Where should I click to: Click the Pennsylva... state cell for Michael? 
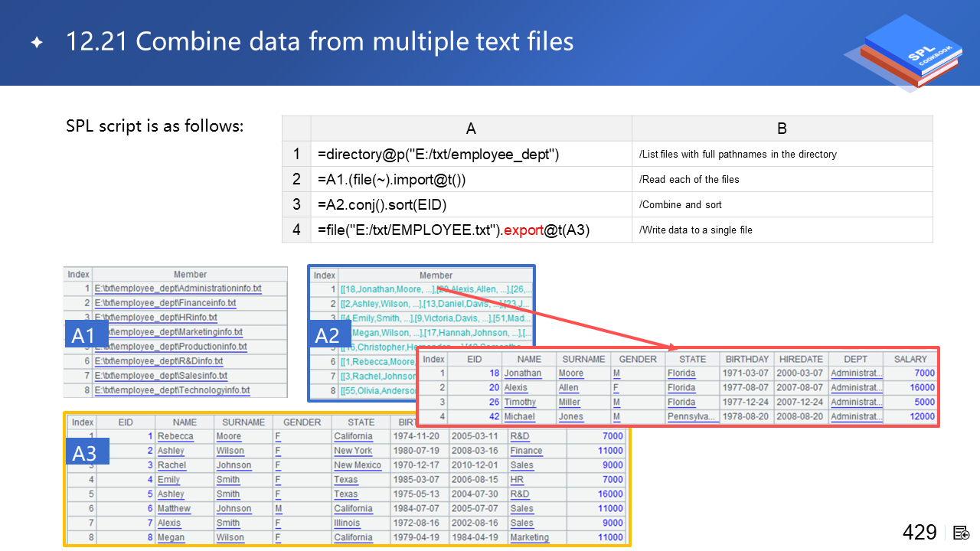click(692, 417)
